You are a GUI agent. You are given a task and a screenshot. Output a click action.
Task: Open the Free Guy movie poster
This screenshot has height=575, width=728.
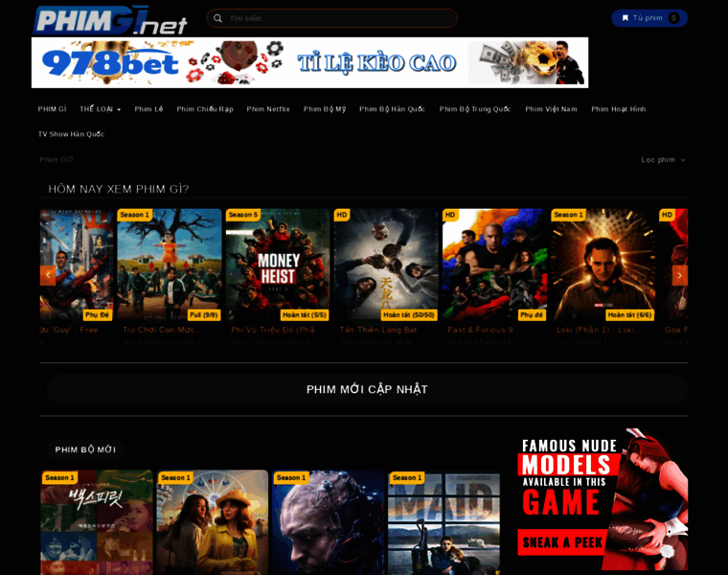[x=77, y=265]
